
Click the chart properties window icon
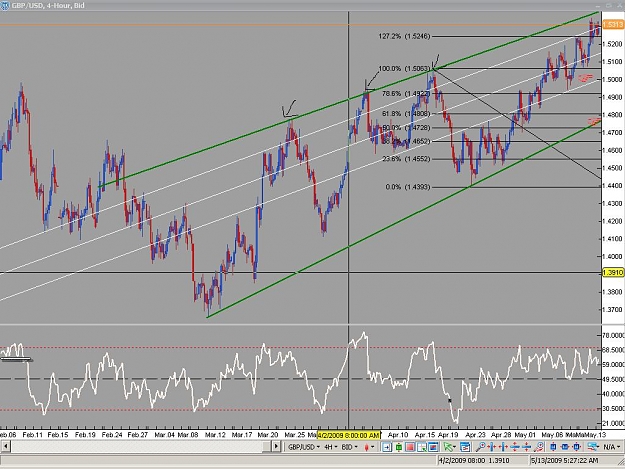pyautogui.click(x=465, y=447)
